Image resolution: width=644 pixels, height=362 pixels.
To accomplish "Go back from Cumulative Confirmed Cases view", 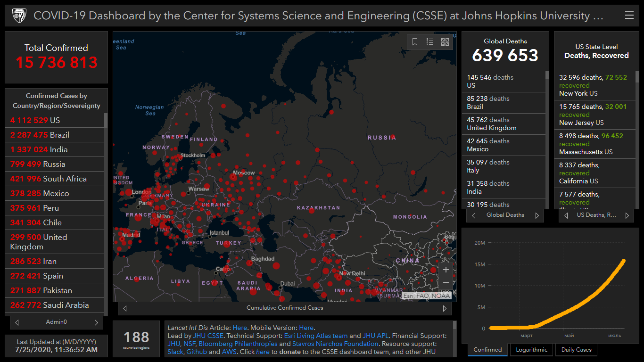I will pyautogui.click(x=125, y=308).
